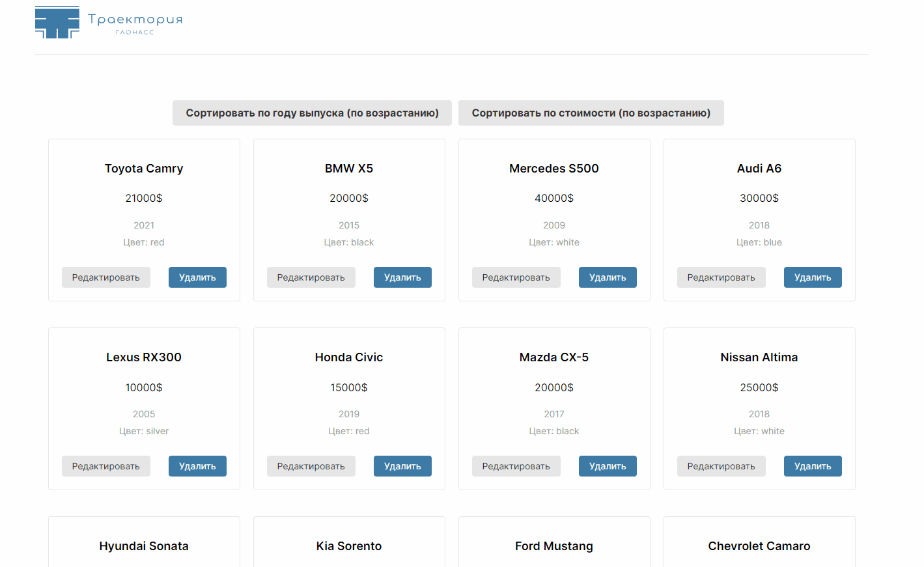Click the 30000$ price
Image resolution: width=924 pixels, height=567 pixels.
(x=759, y=198)
